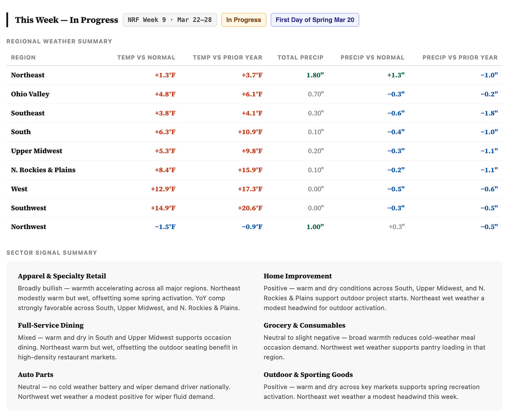
Task: Click Grocery paragraph about pantry loading
Action: point(375,348)
